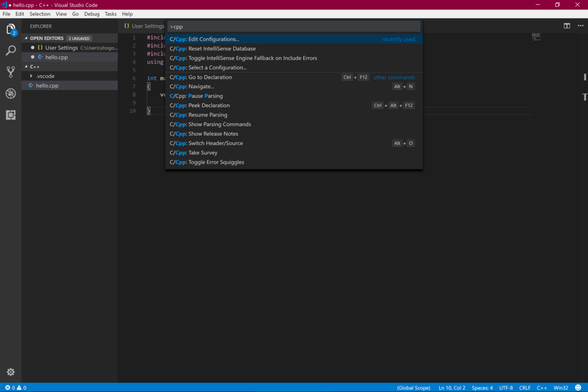Click the User Settings braces icon in open editors
Image resolution: width=588 pixels, height=392 pixels.
(40, 48)
